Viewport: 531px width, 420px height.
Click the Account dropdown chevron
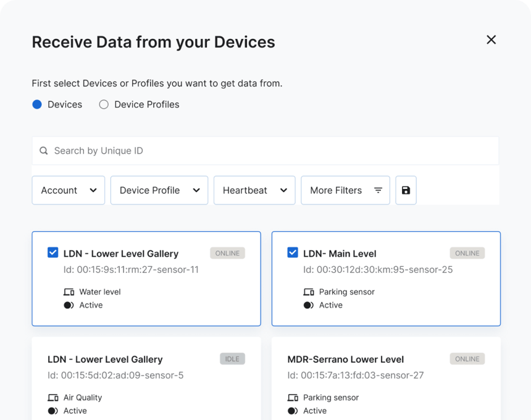pyautogui.click(x=93, y=190)
